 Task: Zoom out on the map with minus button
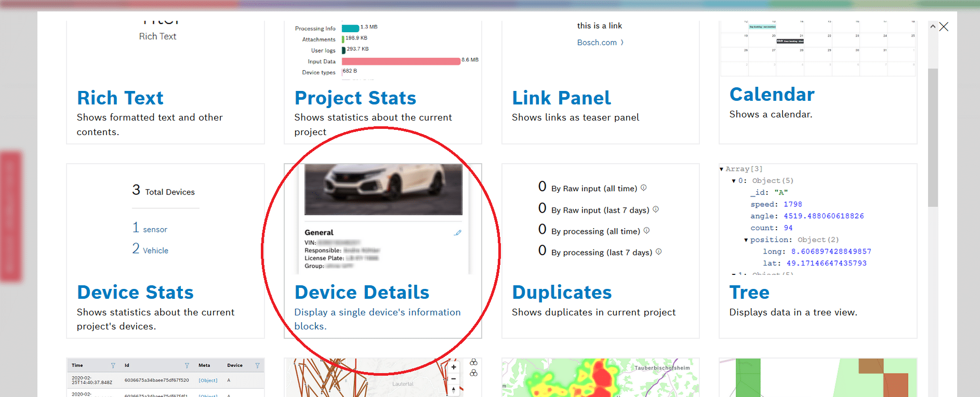(x=454, y=379)
